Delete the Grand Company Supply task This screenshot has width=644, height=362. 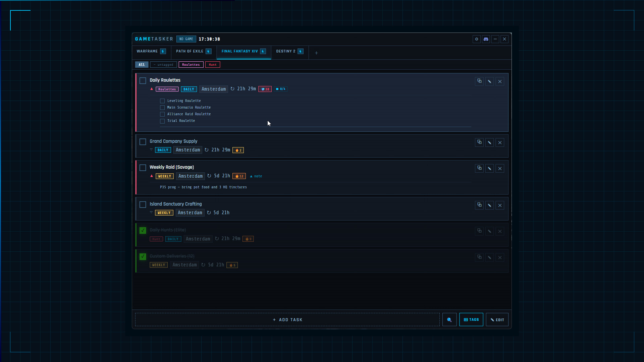tap(500, 142)
